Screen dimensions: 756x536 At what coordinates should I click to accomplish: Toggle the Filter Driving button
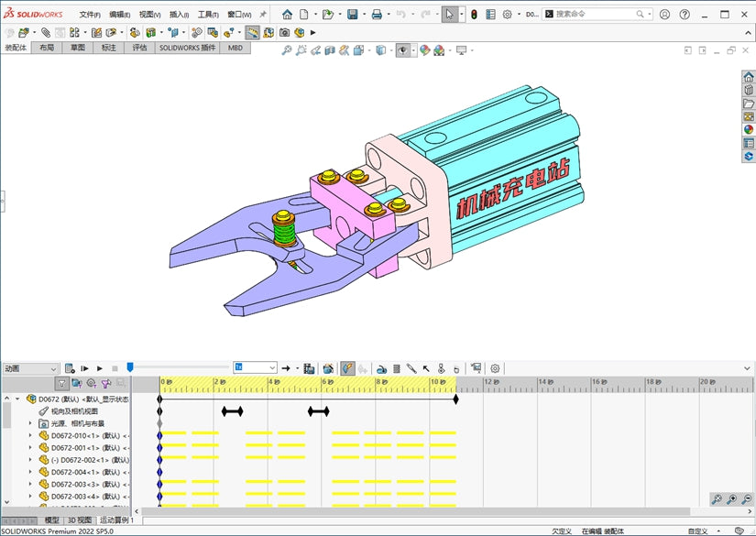tap(92, 383)
